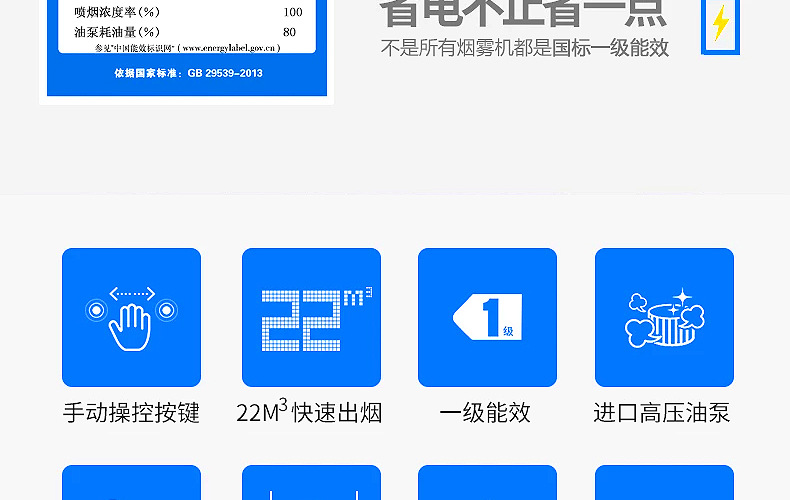Click the row 油泵耗油量(%) 80
This screenshot has width=790, height=500.
click(185, 32)
